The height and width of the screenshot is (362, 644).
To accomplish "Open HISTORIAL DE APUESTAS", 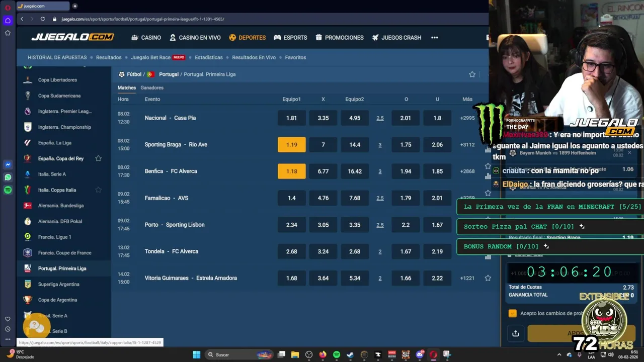I will pyautogui.click(x=57, y=57).
